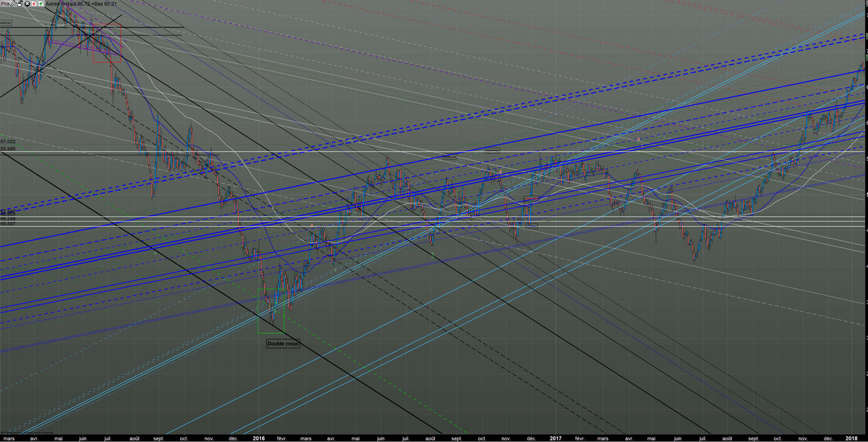This screenshot has width=868, height=442.
Task: Click the Prix panel label
Action: pos(5,4)
